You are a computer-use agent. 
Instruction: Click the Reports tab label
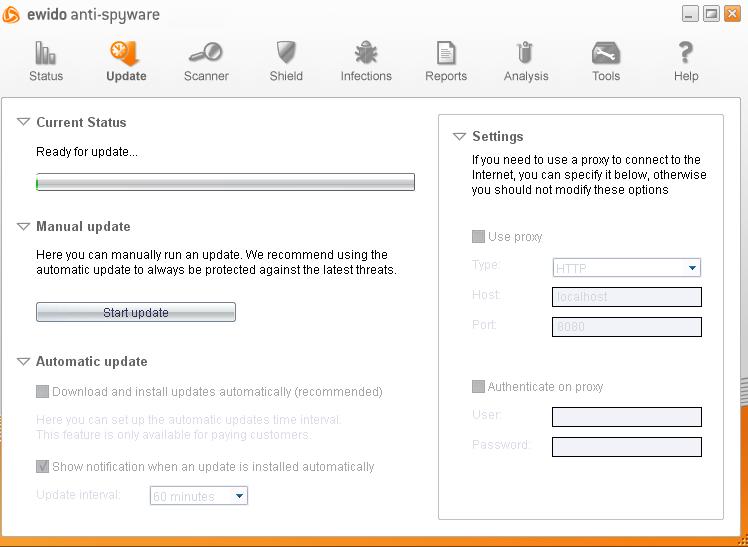pyautogui.click(x=446, y=76)
